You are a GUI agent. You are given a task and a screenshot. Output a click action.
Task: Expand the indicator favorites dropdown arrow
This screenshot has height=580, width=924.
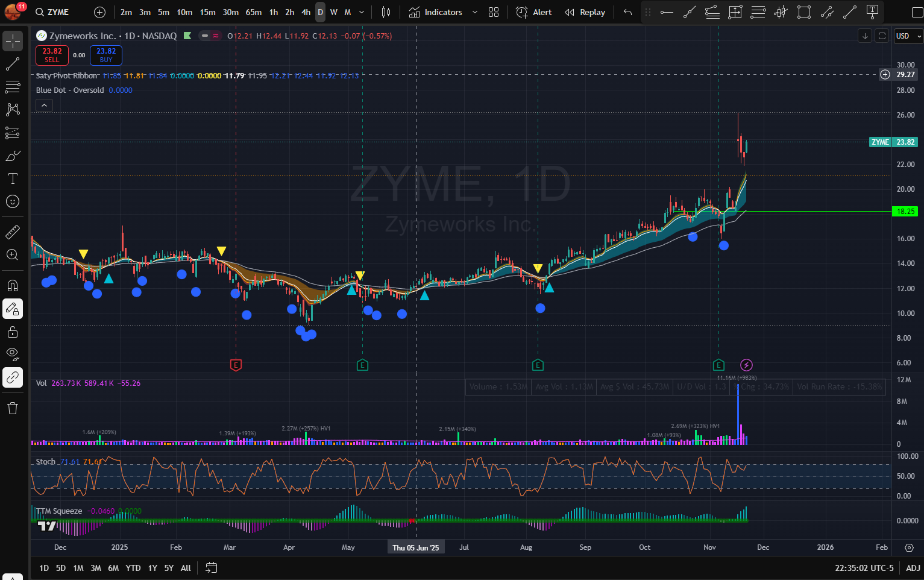474,12
